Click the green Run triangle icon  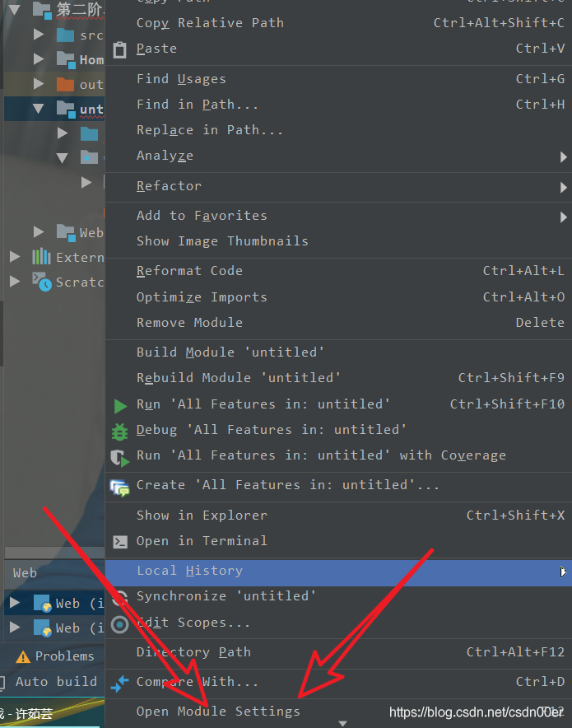(x=121, y=406)
